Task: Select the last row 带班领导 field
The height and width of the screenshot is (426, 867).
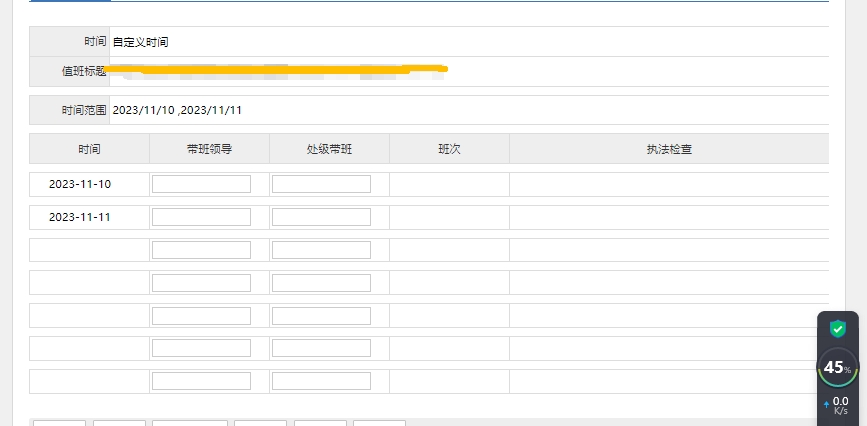Action: click(x=201, y=381)
